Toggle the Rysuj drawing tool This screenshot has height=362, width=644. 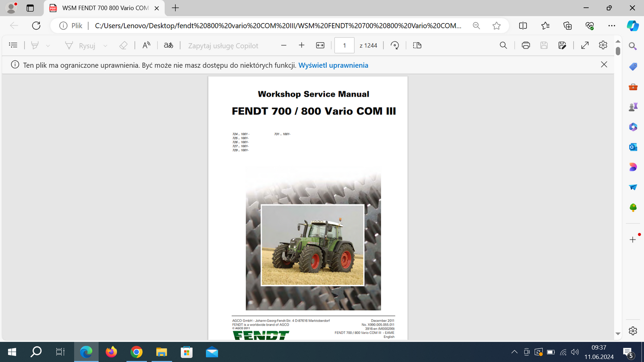point(87,45)
